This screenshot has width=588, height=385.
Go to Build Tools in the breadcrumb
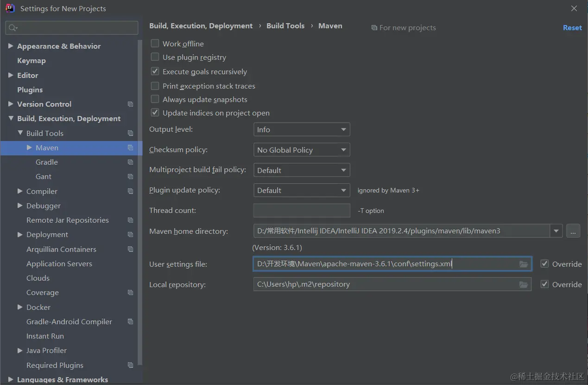tap(285, 26)
